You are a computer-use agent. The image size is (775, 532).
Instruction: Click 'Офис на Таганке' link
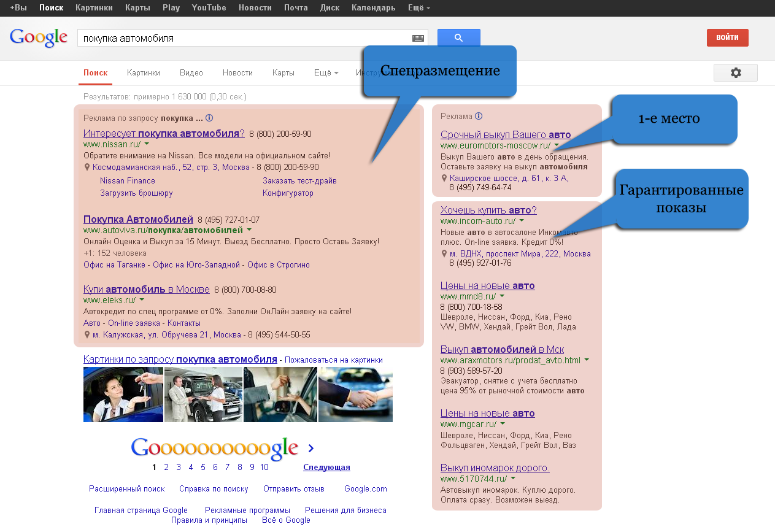[x=114, y=265]
